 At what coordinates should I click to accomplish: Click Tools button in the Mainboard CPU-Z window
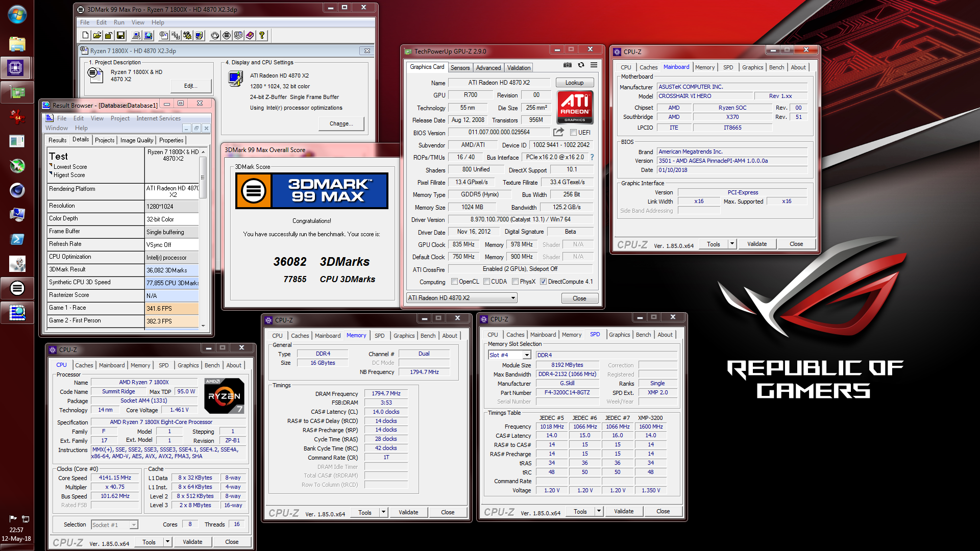(714, 244)
